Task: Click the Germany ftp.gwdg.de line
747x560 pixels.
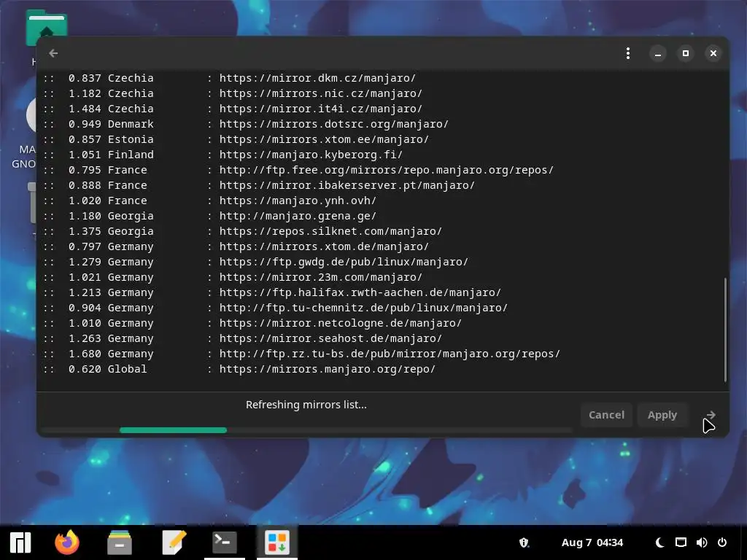Action: (256, 262)
